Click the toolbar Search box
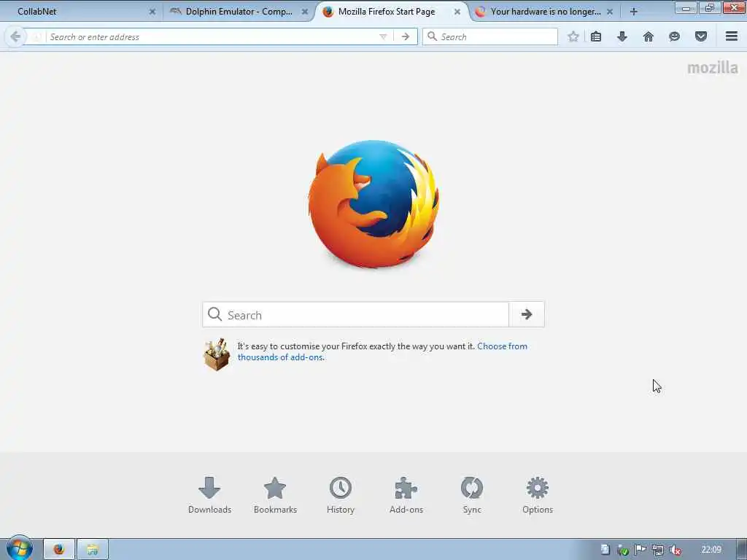The height and width of the screenshot is (560, 747). (x=491, y=36)
